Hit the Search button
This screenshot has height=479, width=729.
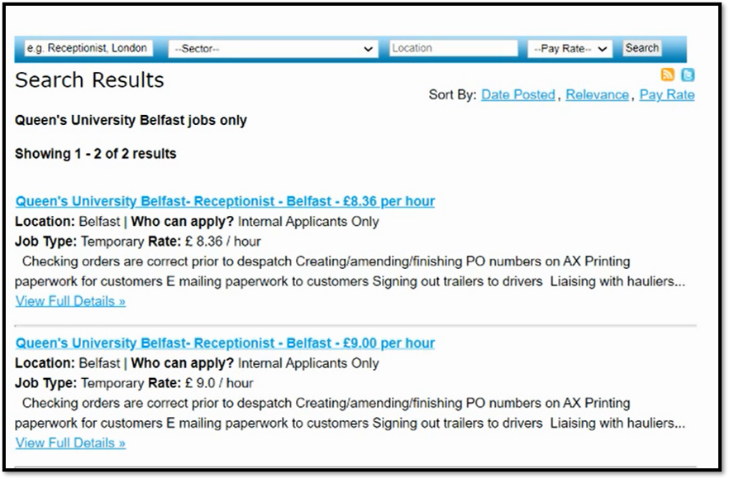(642, 48)
